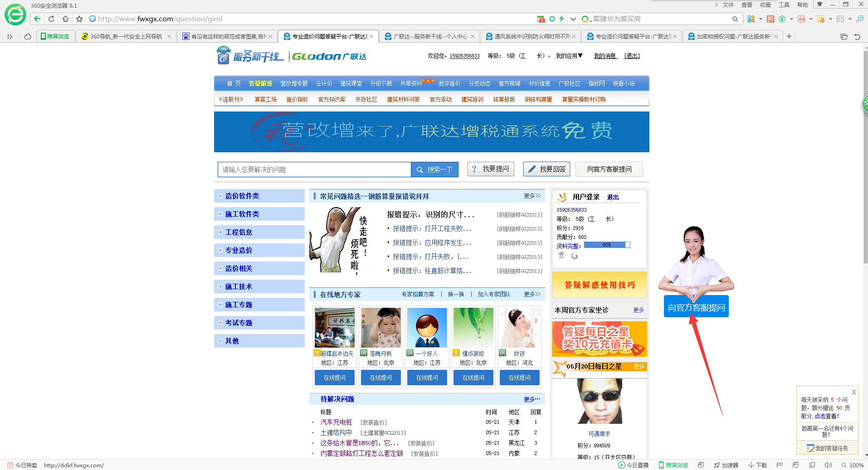This screenshot has height=470, width=868.
Task: Click the cloud icon beside the tab bar
Action: 28,36
